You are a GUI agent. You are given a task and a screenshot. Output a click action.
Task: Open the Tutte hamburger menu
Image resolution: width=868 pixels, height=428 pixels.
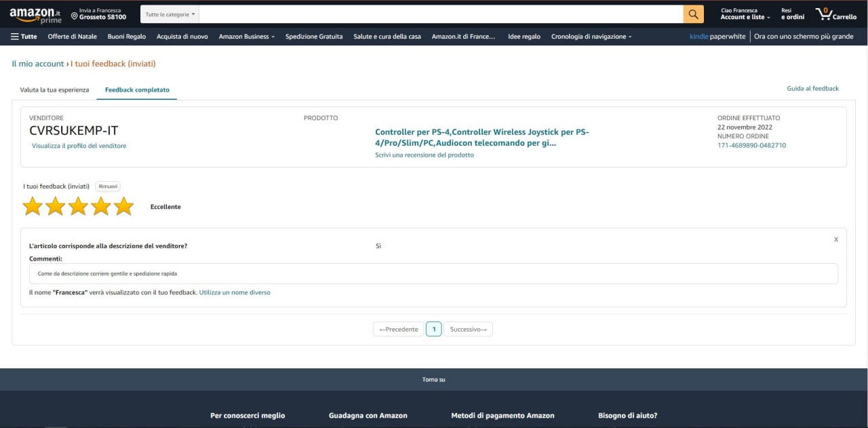coord(24,37)
